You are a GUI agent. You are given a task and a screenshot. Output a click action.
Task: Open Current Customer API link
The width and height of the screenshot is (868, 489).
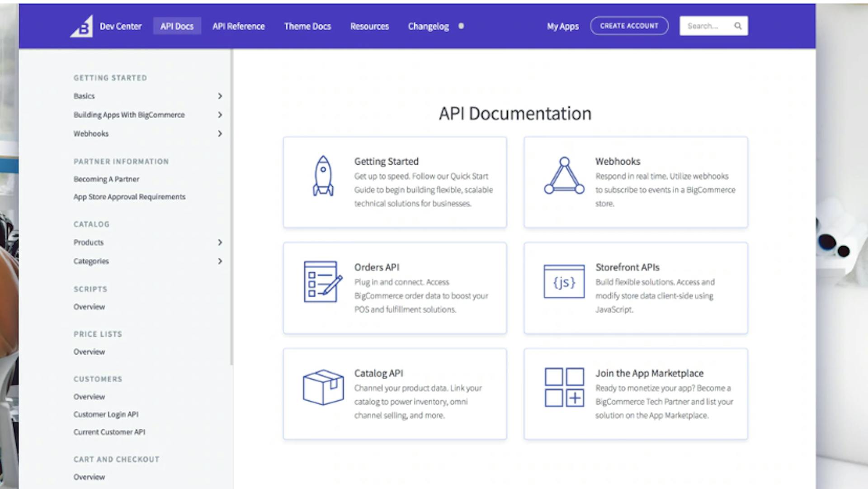[x=109, y=432]
